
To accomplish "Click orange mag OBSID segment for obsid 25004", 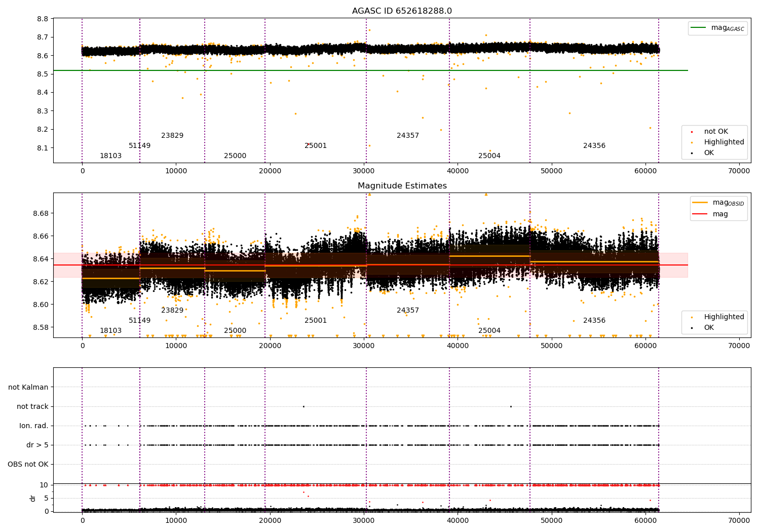I will point(489,256).
